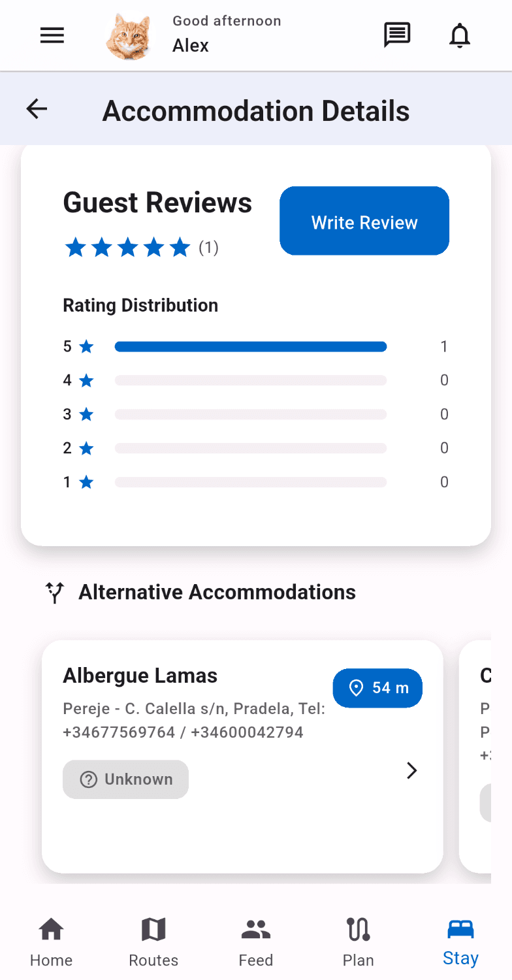Select the 4-star rating distribution bar
The image size is (512, 980).
(x=251, y=380)
